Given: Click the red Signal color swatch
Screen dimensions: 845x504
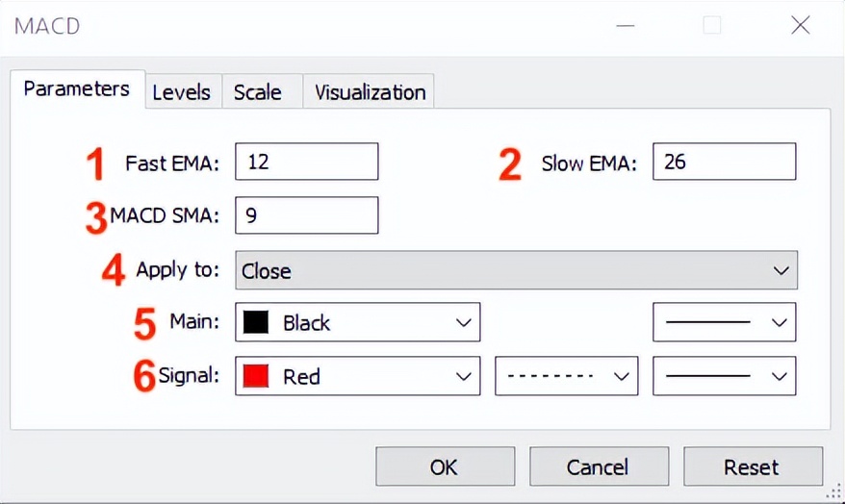Looking at the screenshot, I should coord(256,376).
